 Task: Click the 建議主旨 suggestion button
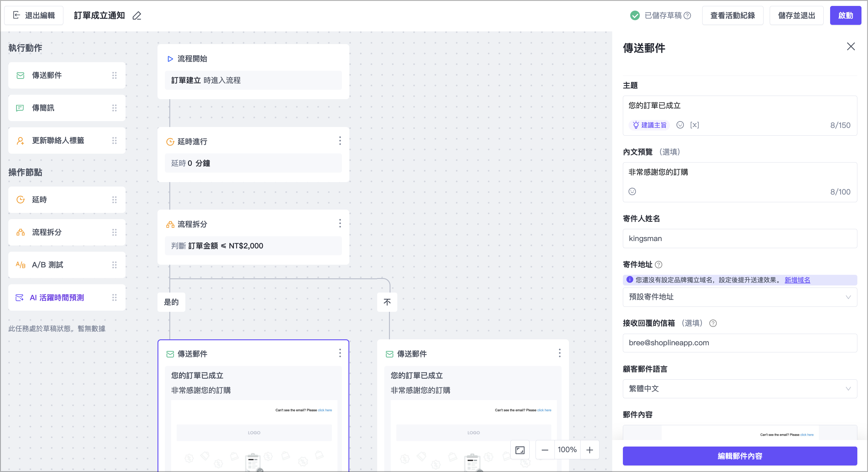click(649, 125)
